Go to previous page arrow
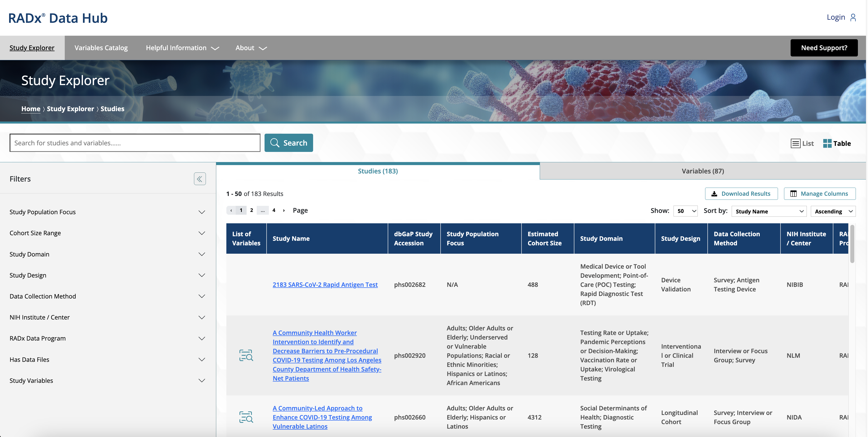 [x=231, y=210]
